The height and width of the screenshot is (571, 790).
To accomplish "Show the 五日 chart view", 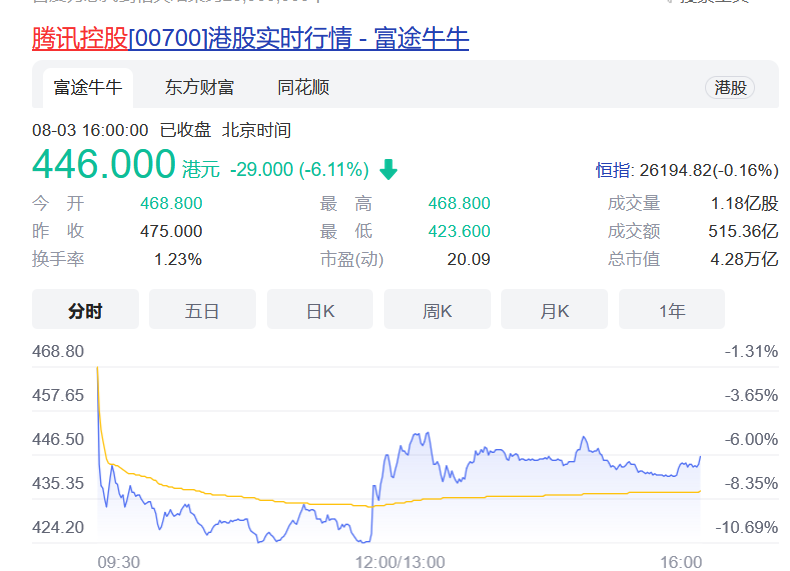I will [202, 310].
